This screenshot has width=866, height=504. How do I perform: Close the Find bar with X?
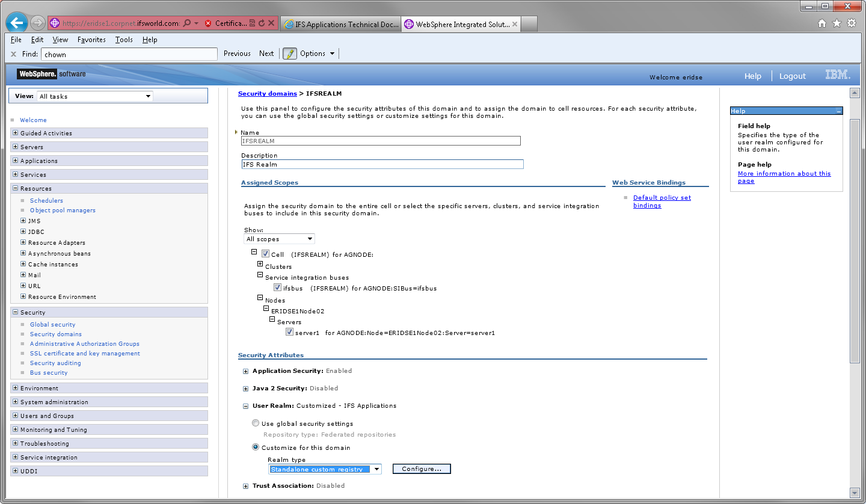coord(13,54)
